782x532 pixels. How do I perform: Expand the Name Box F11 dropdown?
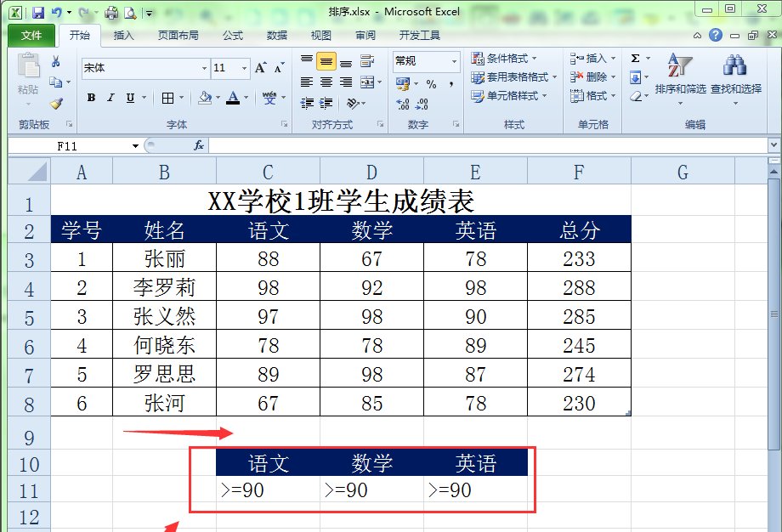coord(135,146)
